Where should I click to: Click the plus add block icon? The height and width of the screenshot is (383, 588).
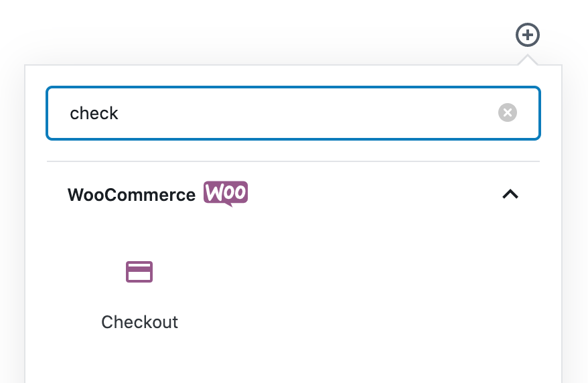[528, 35]
